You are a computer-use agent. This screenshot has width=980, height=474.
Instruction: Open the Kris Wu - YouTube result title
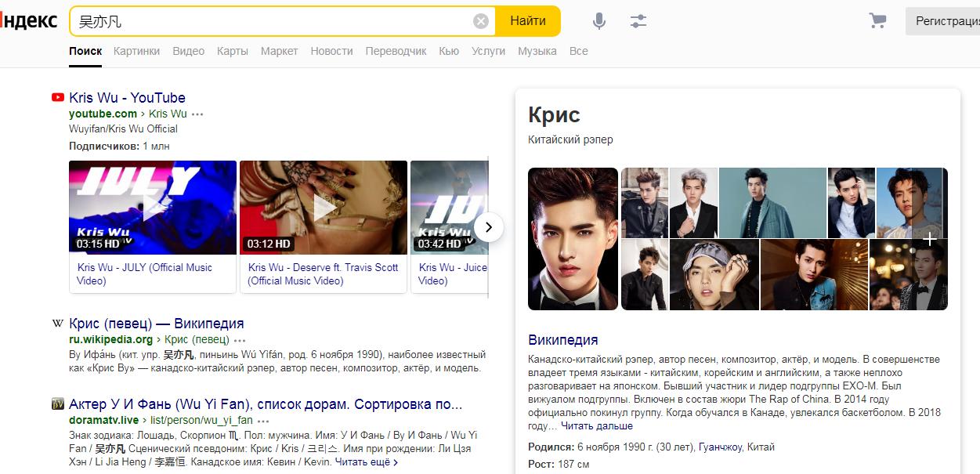[x=128, y=98]
